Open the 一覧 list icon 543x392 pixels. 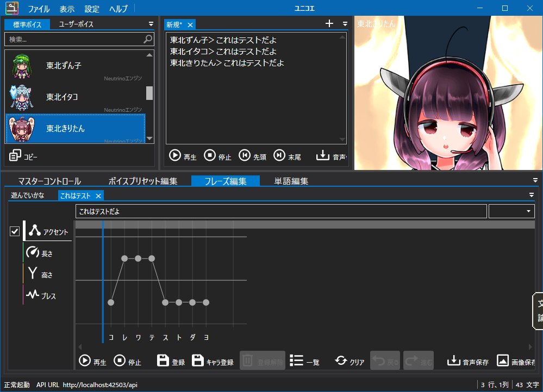coord(296,361)
